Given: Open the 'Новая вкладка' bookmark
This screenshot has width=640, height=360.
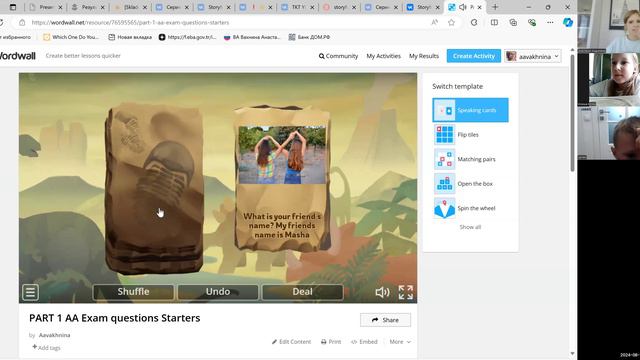Looking at the screenshot, I should (130, 37).
